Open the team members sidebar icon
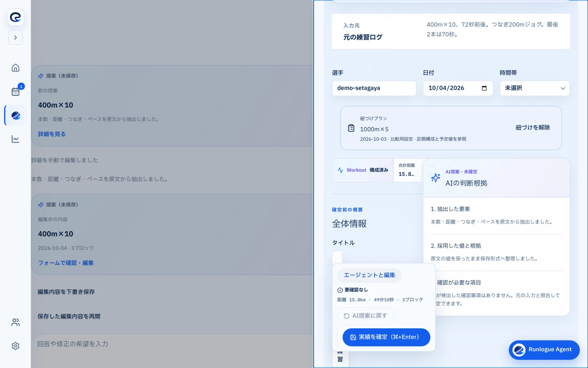This screenshot has width=588, height=368. pyautogui.click(x=15, y=322)
